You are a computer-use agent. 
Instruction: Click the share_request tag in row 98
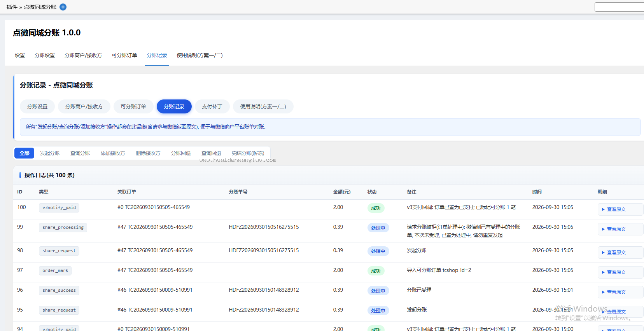pyautogui.click(x=59, y=251)
